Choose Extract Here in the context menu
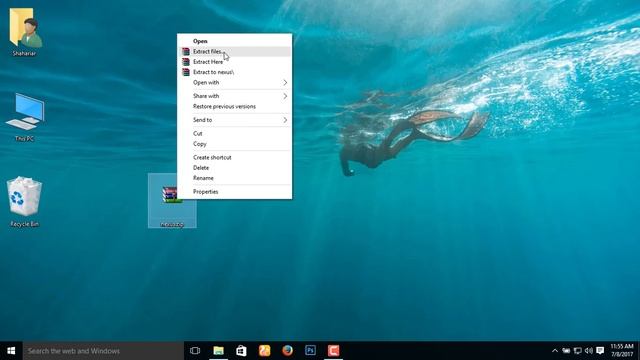The height and width of the screenshot is (360, 640). (x=235, y=62)
